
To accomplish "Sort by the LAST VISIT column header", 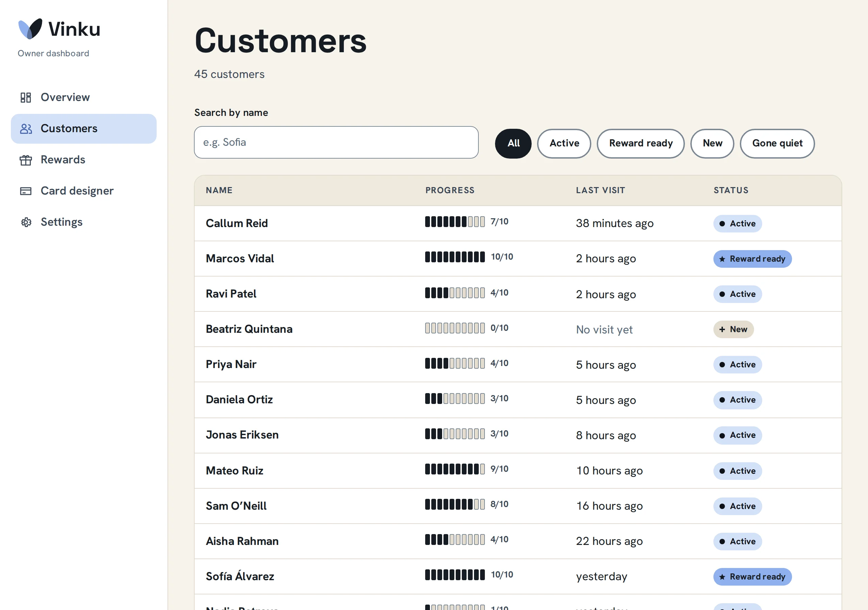I will [x=600, y=190].
